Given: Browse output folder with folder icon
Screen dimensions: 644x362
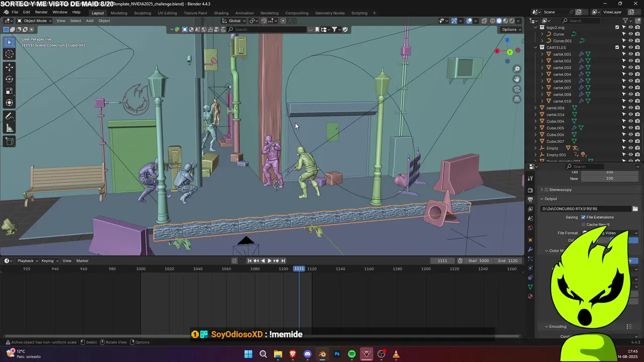Looking at the screenshot, I should 635,209.
